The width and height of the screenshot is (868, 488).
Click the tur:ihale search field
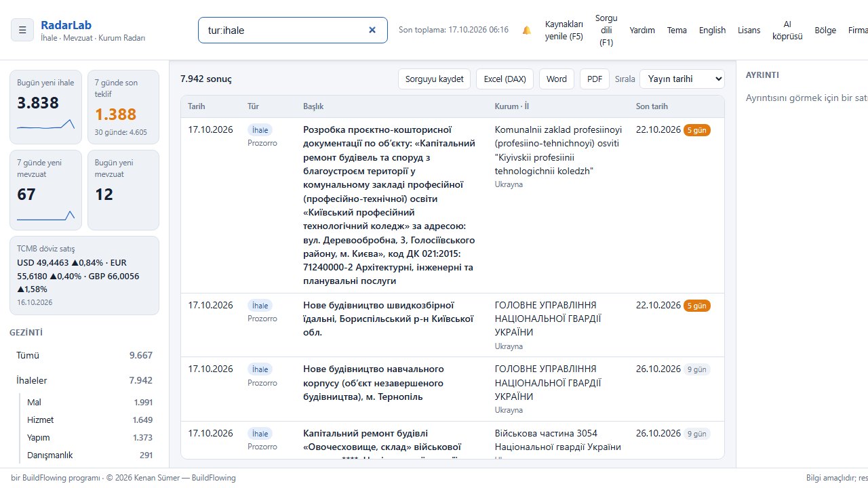(293, 30)
